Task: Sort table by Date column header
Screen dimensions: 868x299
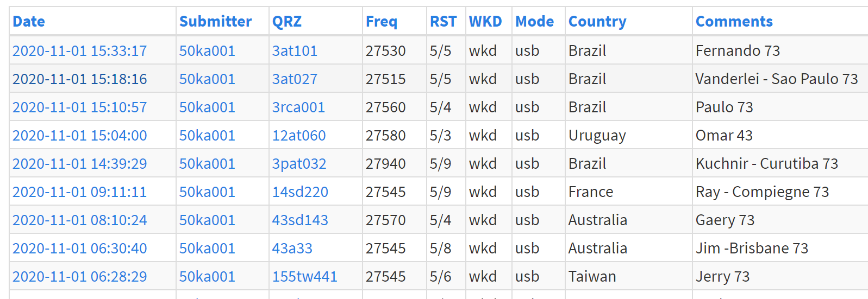Action: click(29, 22)
